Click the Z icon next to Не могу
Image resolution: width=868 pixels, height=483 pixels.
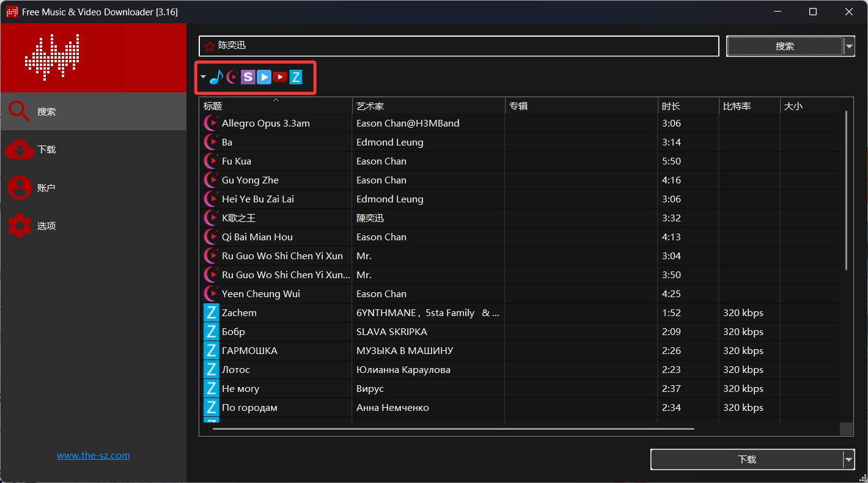[x=211, y=389]
